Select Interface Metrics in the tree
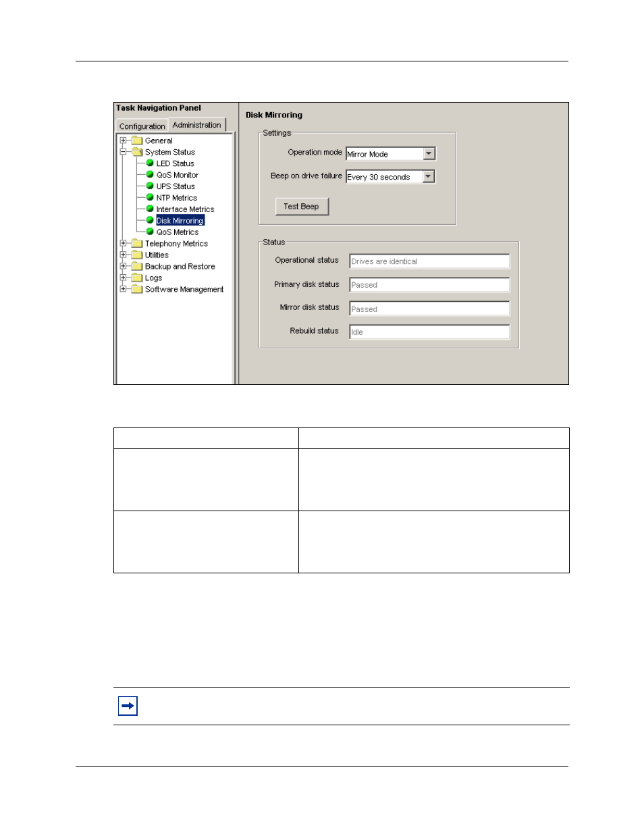Screen dimensions: 644x834 [185, 209]
